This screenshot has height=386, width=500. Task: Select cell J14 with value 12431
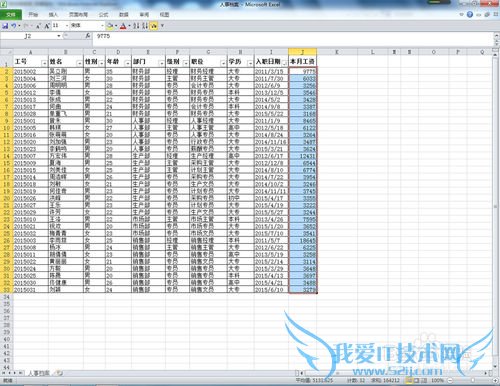302,156
